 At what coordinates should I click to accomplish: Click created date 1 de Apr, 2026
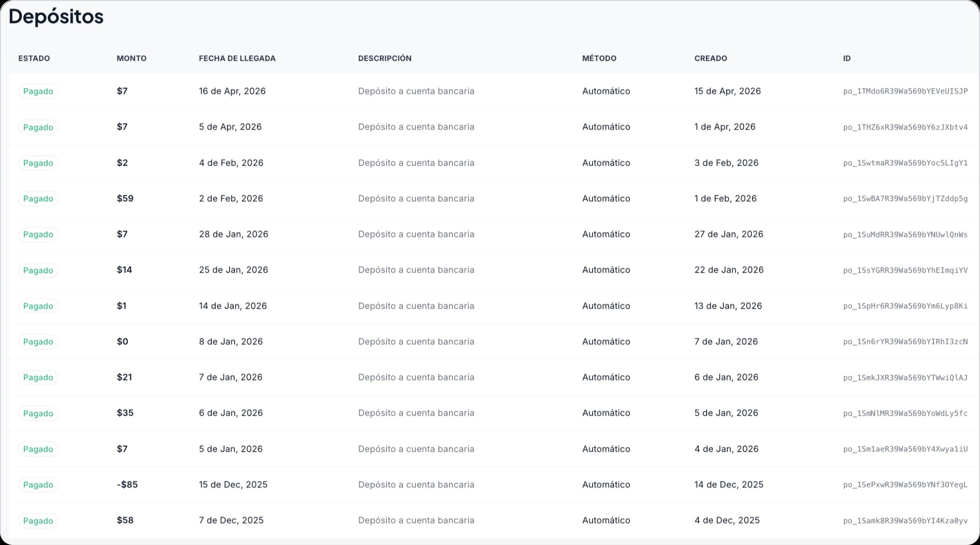pyautogui.click(x=725, y=127)
